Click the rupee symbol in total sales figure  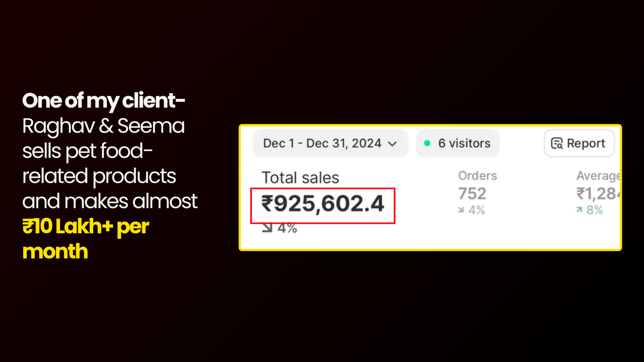pyautogui.click(x=267, y=203)
